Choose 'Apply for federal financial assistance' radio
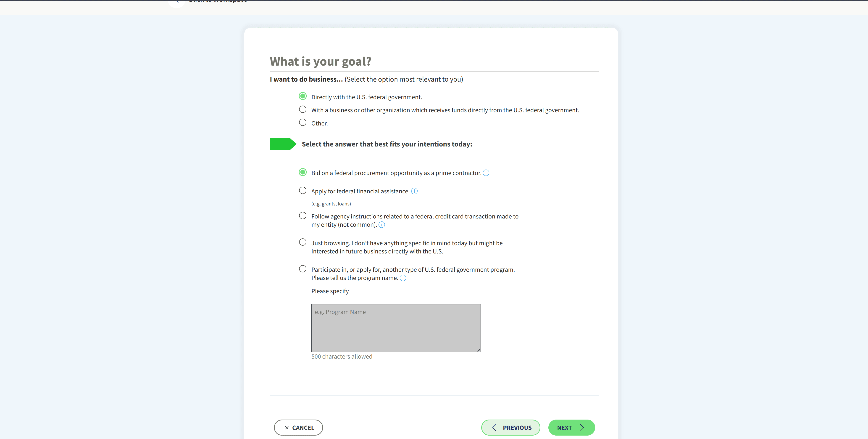 [303, 191]
